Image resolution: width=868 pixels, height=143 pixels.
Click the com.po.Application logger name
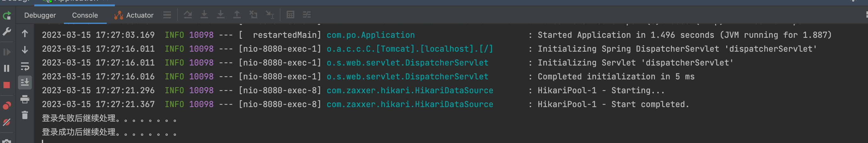click(371, 35)
